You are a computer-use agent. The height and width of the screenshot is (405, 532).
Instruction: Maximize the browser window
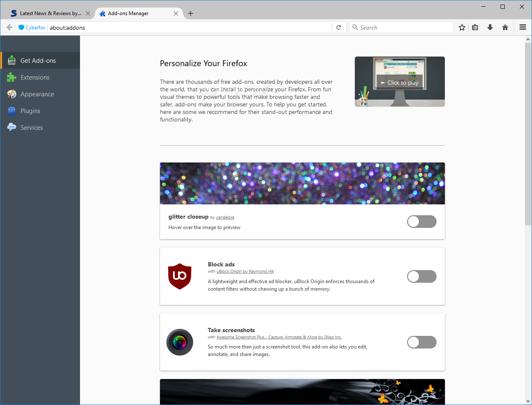503,6
